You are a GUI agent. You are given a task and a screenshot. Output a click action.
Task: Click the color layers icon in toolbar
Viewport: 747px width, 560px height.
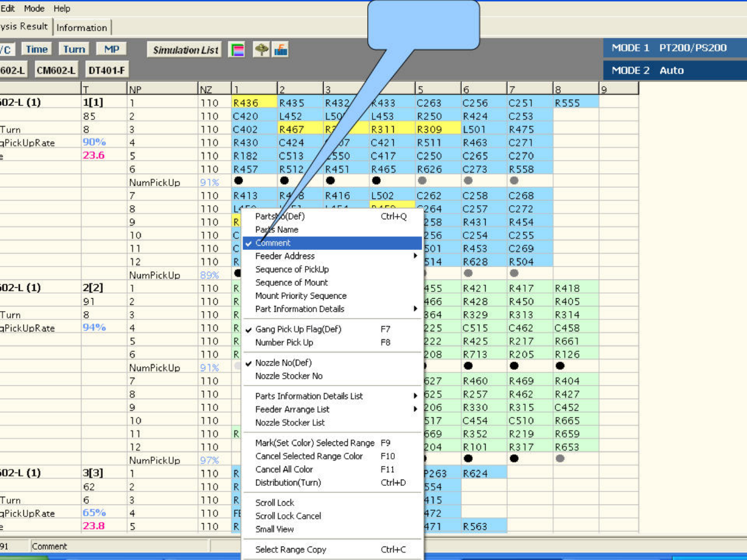click(x=237, y=50)
